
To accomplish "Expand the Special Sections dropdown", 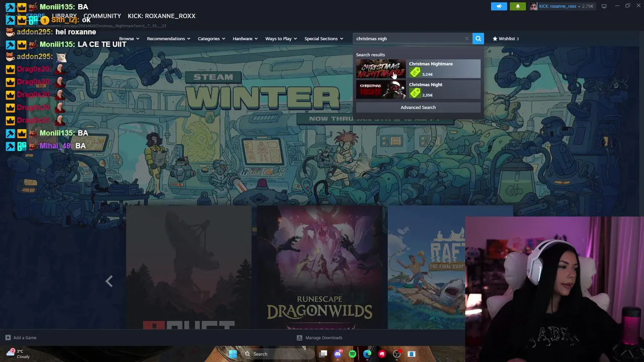I will point(324,38).
